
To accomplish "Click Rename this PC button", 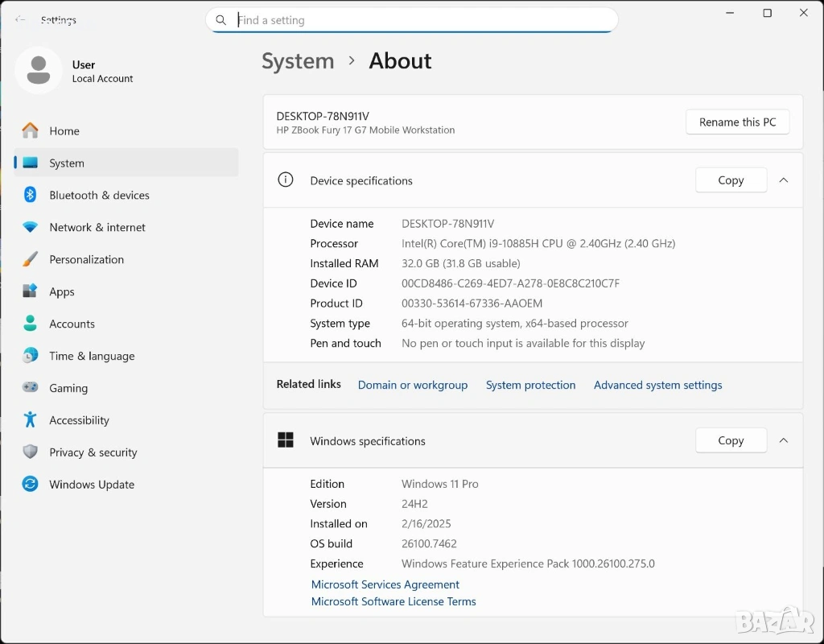I will [x=737, y=122].
